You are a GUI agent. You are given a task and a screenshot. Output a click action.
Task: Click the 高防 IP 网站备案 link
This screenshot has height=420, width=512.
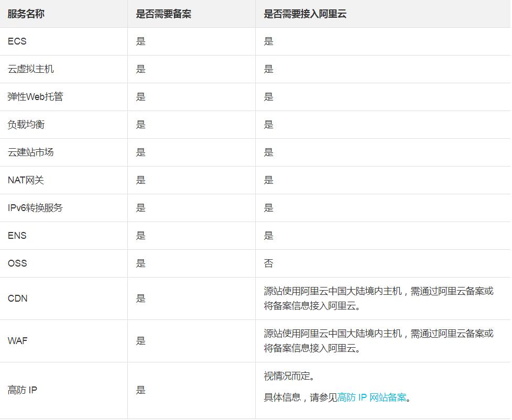375,399
